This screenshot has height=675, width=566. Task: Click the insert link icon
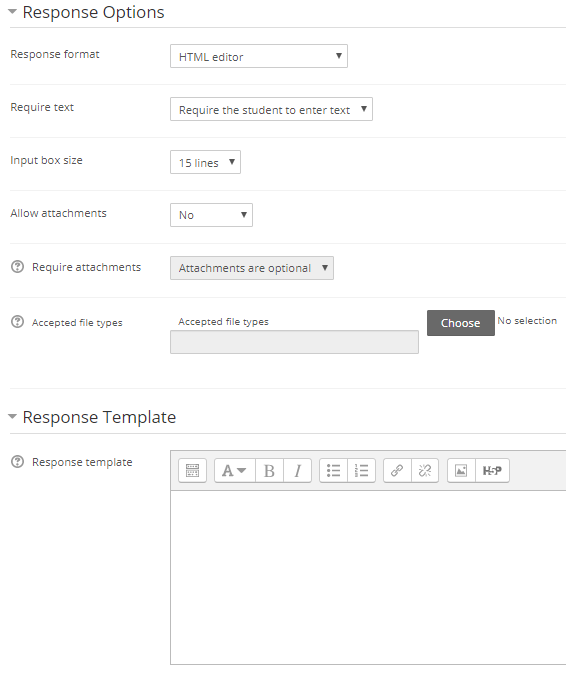[x=397, y=470]
